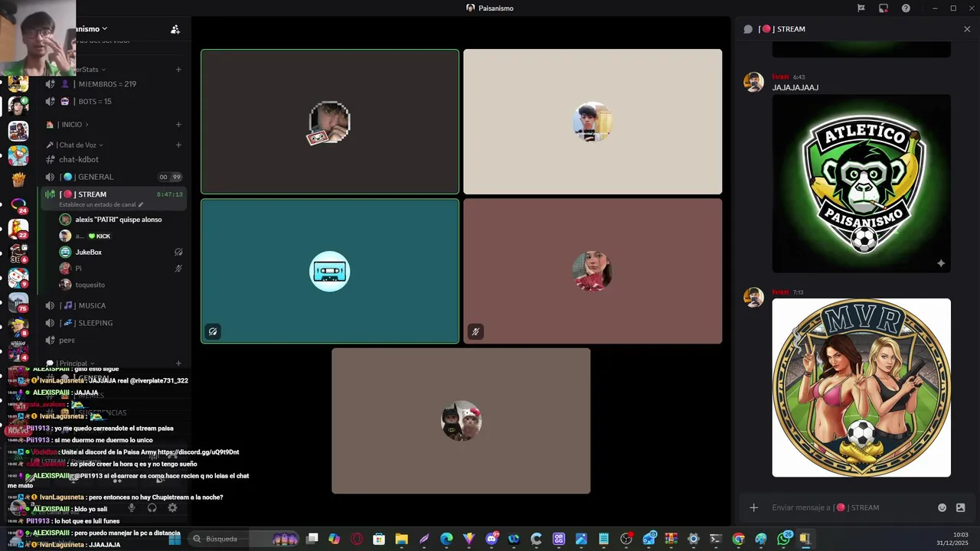Open server icon with 75 badge
Screen dimensions: 980x551
click(x=18, y=302)
